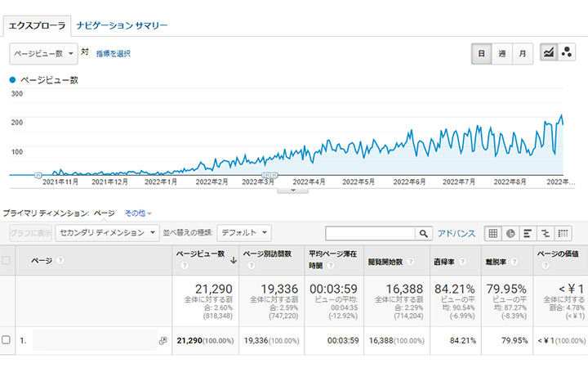
Task: Switch to motion chart view icon
Action: tap(566, 52)
